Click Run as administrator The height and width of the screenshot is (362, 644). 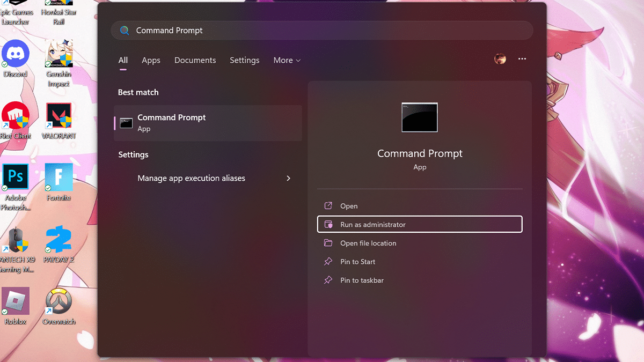(x=419, y=224)
